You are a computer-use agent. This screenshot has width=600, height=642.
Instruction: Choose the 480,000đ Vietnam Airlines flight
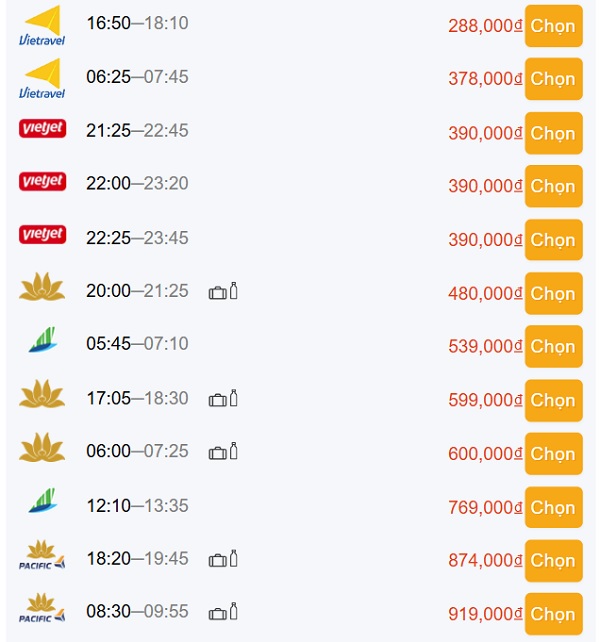[x=554, y=293]
